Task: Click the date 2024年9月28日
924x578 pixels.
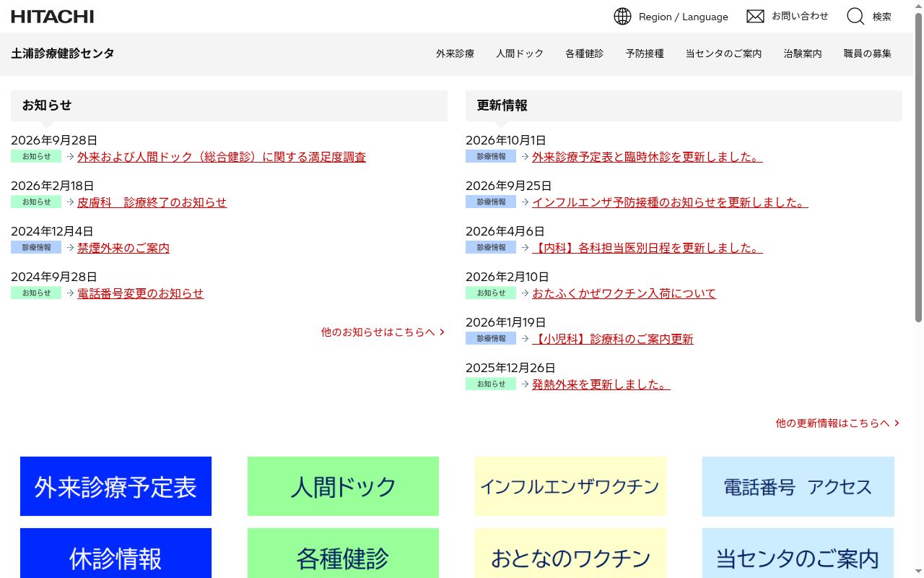Action: point(54,277)
